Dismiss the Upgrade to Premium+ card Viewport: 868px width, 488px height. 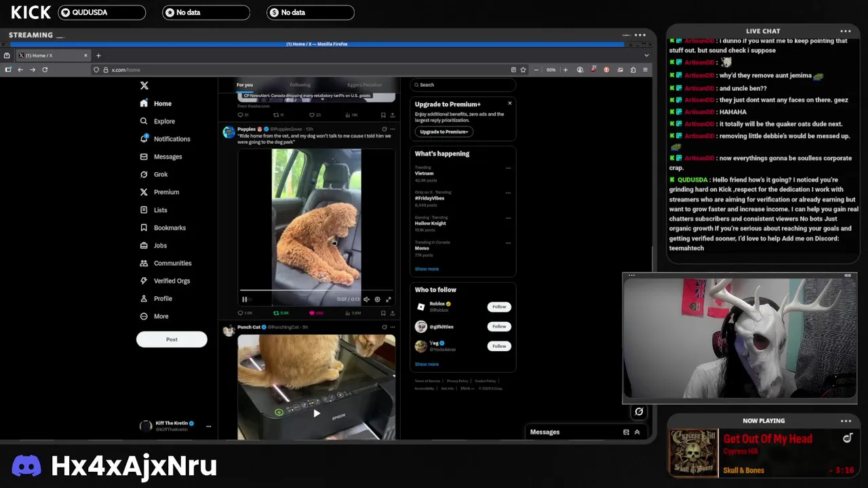(510, 103)
